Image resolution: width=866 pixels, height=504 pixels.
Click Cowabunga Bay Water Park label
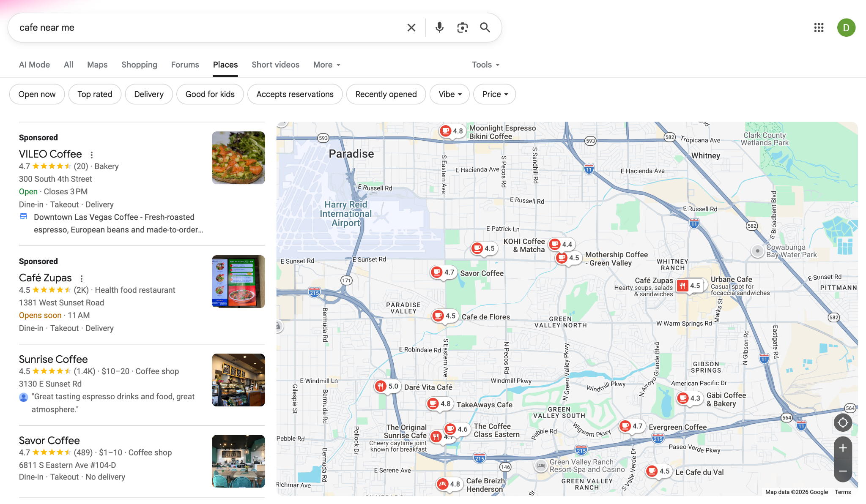(791, 251)
